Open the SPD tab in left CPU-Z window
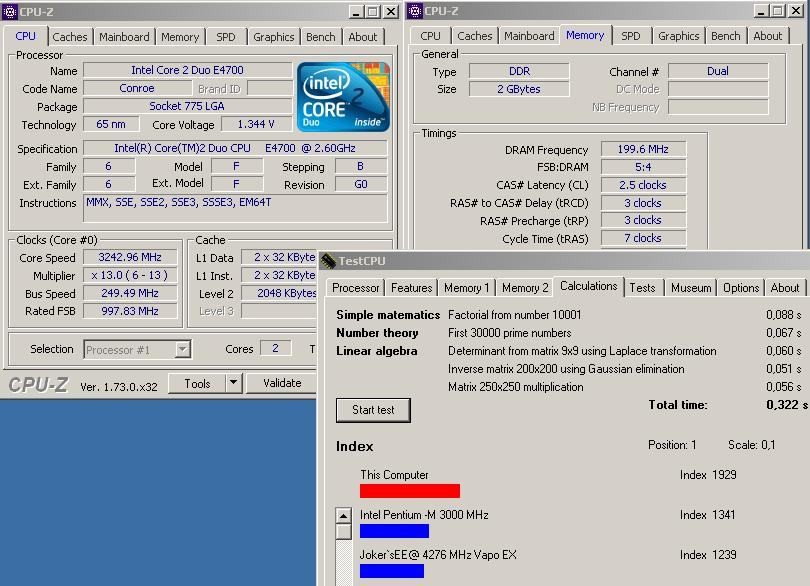The width and height of the screenshot is (810, 586). tap(226, 37)
